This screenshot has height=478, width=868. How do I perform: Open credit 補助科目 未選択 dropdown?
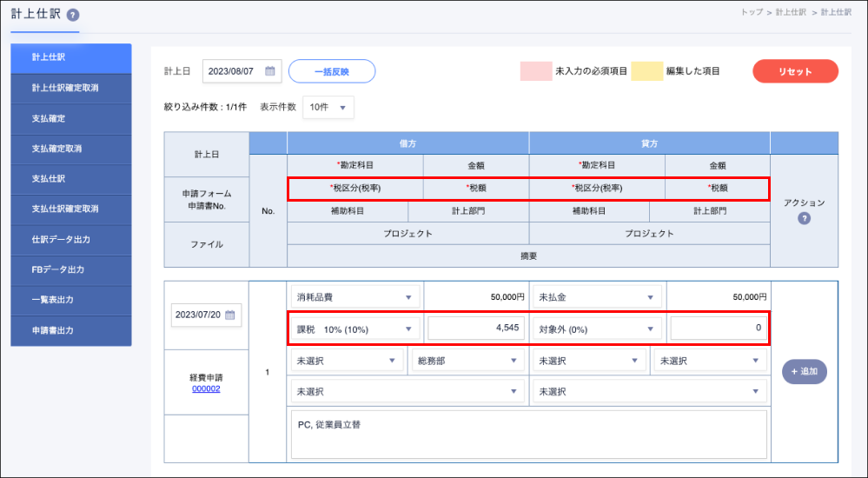pos(590,361)
